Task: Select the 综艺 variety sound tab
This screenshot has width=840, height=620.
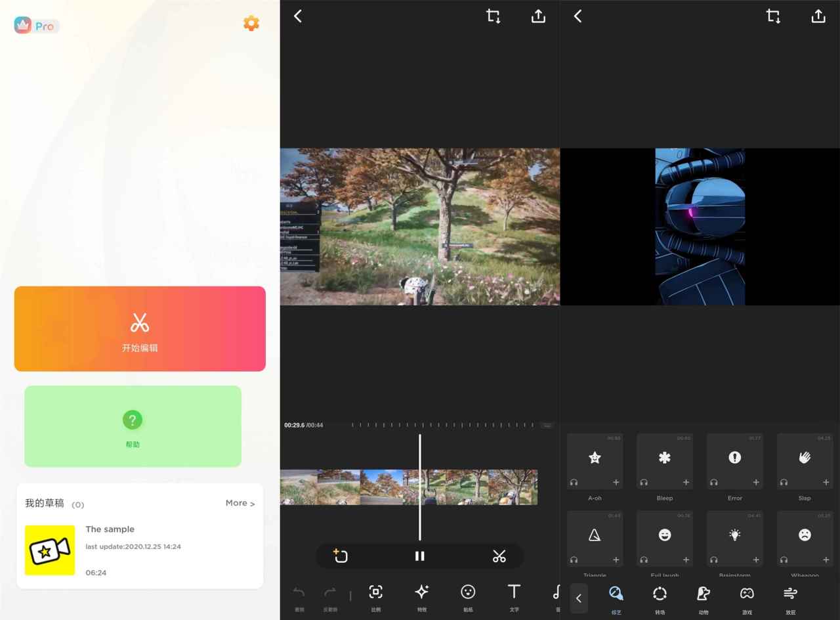Action: pos(616,599)
